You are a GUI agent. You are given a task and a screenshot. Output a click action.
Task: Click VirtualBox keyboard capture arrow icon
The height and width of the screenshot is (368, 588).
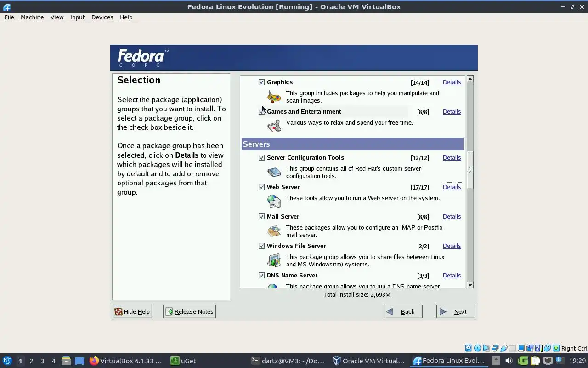tap(556, 348)
